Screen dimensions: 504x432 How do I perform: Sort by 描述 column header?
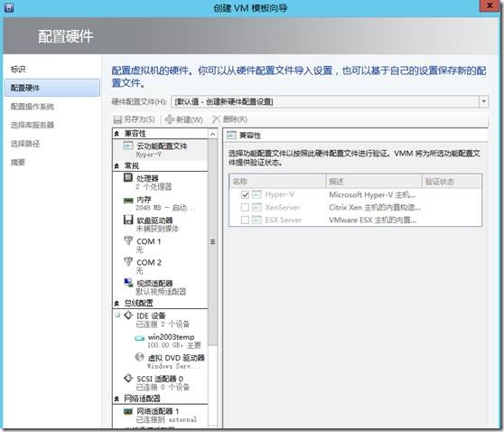point(374,182)
